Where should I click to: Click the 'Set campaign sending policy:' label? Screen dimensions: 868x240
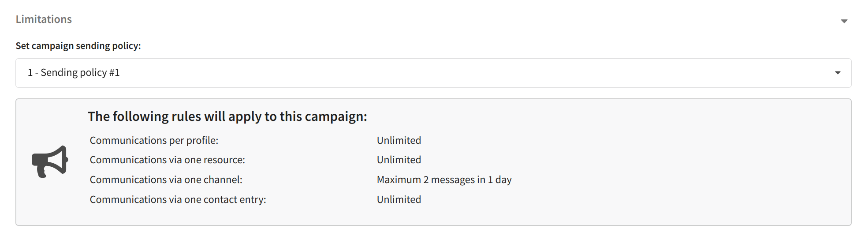78,46
